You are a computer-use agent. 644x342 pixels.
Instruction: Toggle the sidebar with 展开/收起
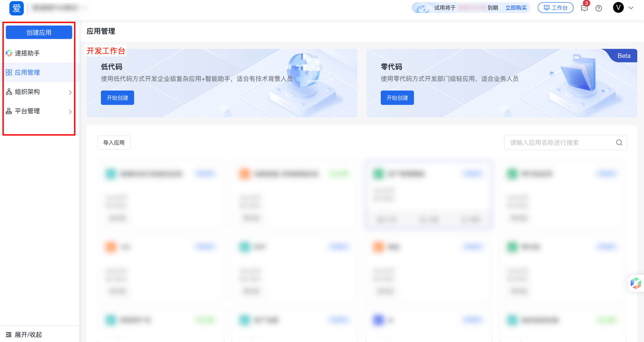pos(28,335)
